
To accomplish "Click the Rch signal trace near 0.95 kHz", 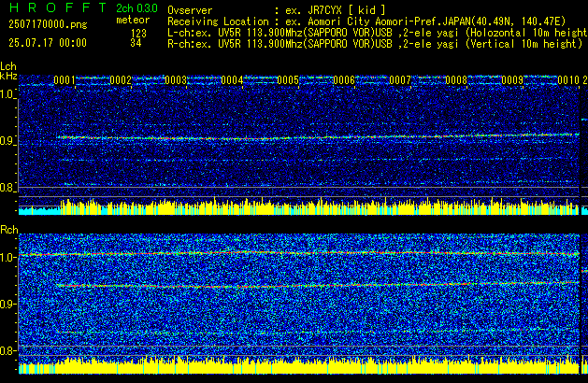I will 318,285.
